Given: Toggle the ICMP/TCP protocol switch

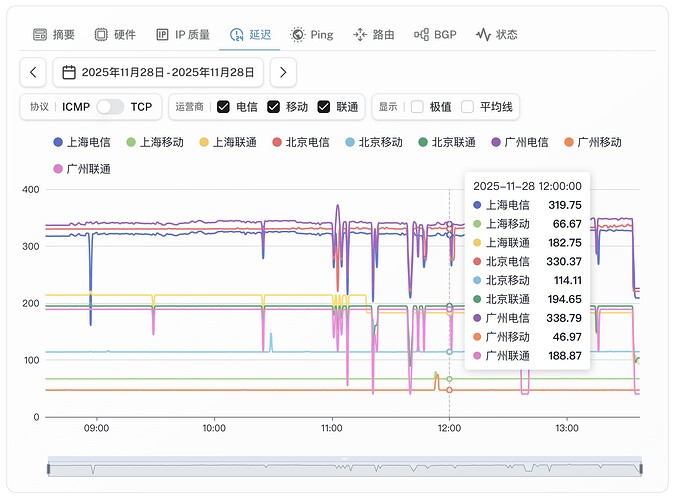Looking at the screenshot, I should (x=110, y=107).
